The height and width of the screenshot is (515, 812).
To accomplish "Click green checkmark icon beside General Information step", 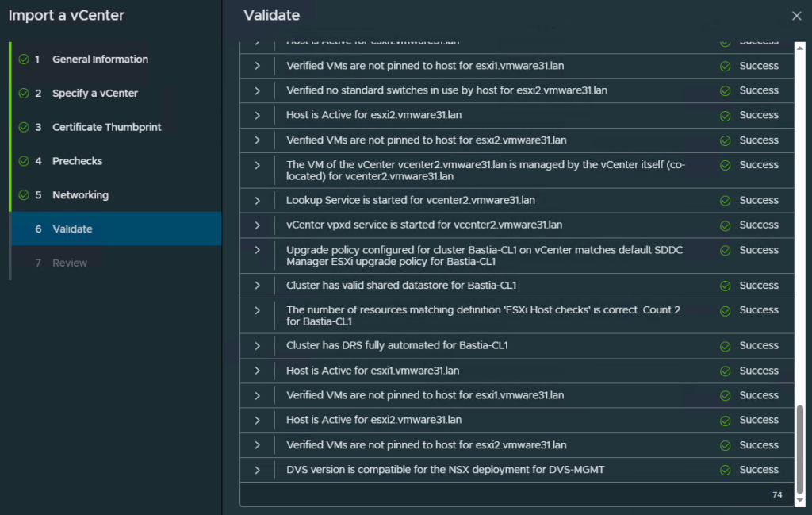I will [x=23, y=60].
